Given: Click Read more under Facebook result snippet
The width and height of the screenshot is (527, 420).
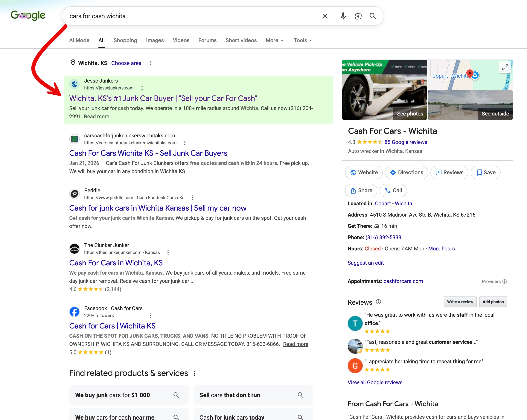Looking at the screenshot, I should (296, 344).
